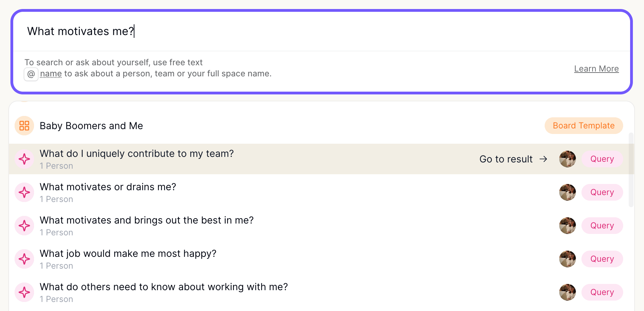644x311 pixels.
Task: Click sparkle icon beside 'working with me' query
Action: [24, 292]
